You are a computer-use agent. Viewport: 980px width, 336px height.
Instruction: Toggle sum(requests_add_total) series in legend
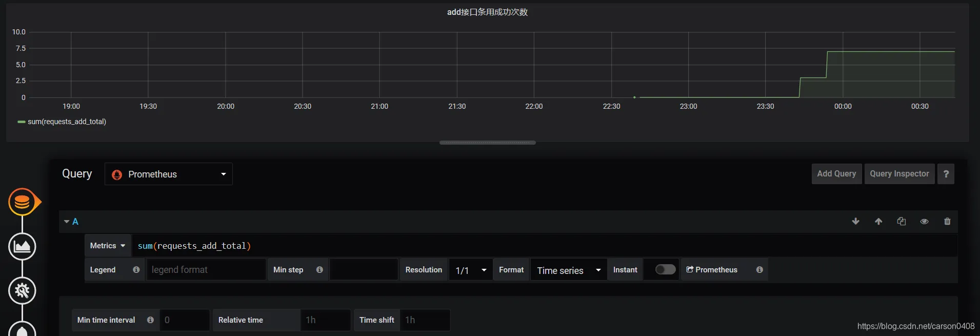67,122
